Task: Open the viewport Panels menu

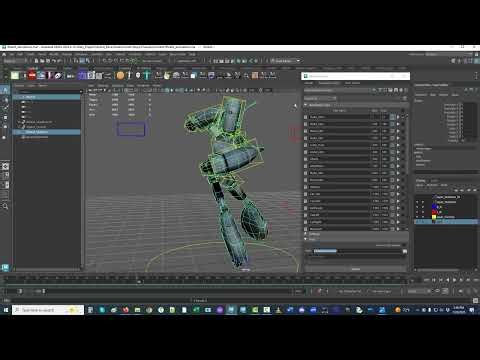Action: point(156,86)
